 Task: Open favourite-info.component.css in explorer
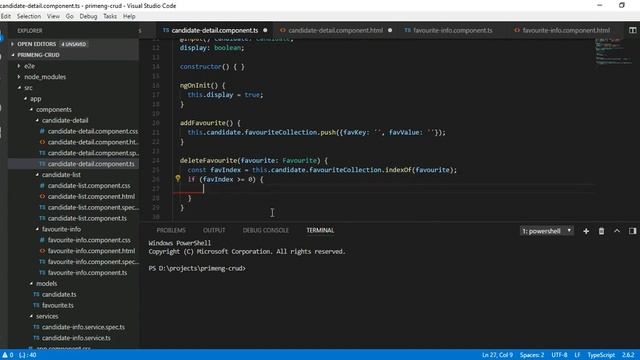[89, 240]
